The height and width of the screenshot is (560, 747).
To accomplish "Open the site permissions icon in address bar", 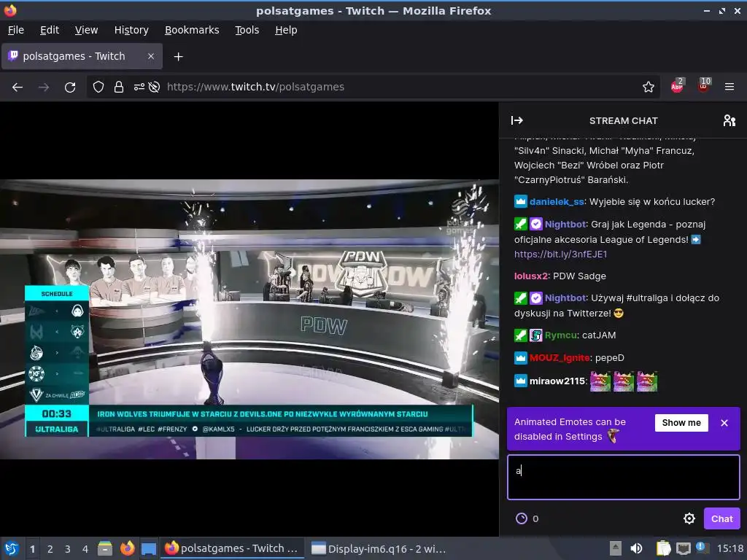I will [139, 87].
